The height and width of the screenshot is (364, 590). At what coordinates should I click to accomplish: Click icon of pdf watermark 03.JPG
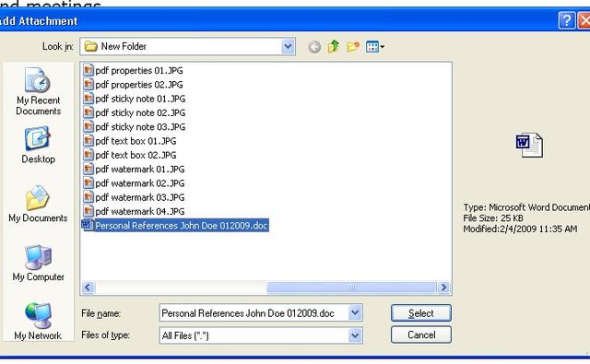[88, 197]
